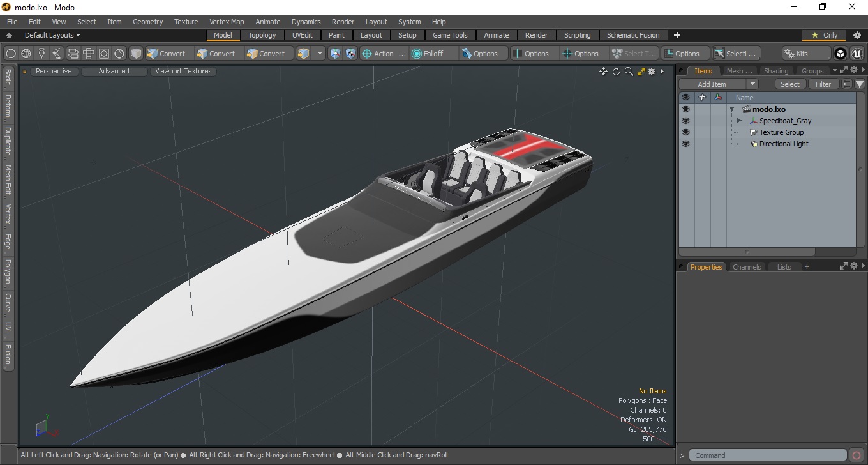Open Advanced shading style dropdown

tap(114, 72)
